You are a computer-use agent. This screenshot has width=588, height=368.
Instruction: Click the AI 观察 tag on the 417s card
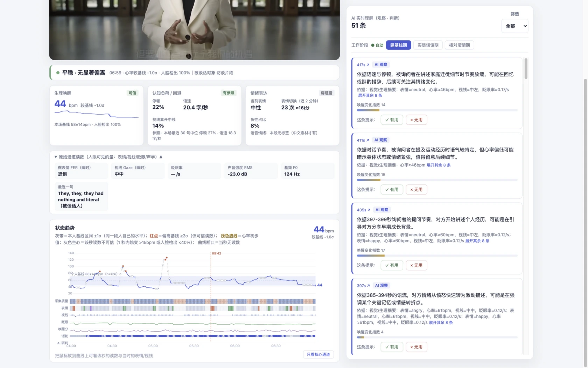point(381,65)
